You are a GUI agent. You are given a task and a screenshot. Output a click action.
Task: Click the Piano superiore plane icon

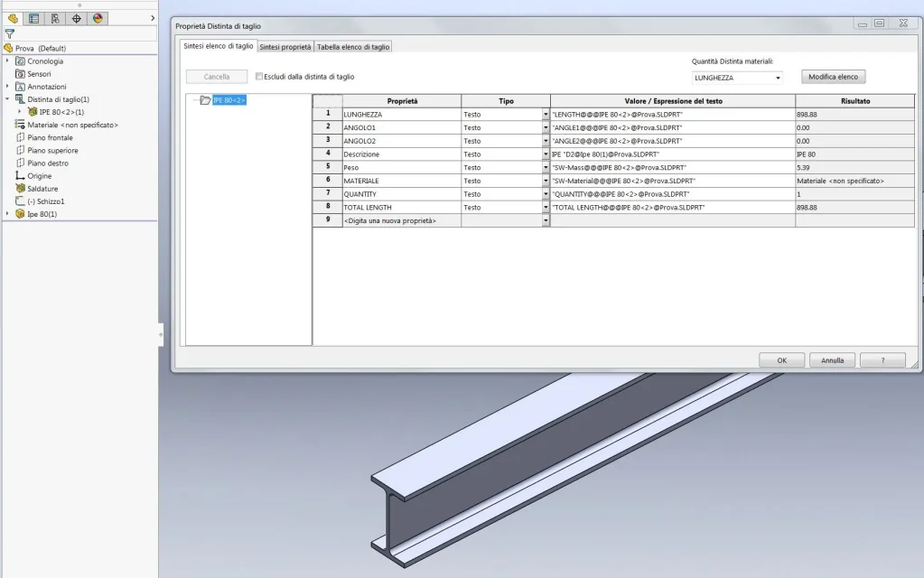20,150
